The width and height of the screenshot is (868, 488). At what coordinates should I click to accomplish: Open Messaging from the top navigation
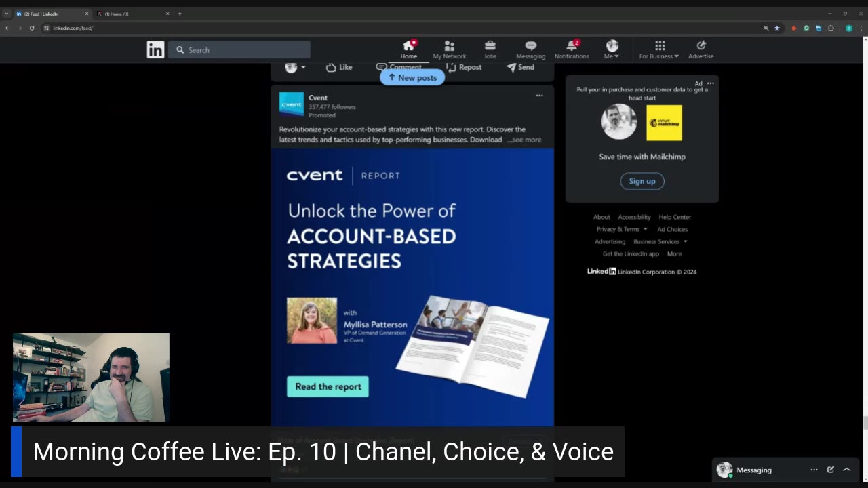(x=530, y=49)
